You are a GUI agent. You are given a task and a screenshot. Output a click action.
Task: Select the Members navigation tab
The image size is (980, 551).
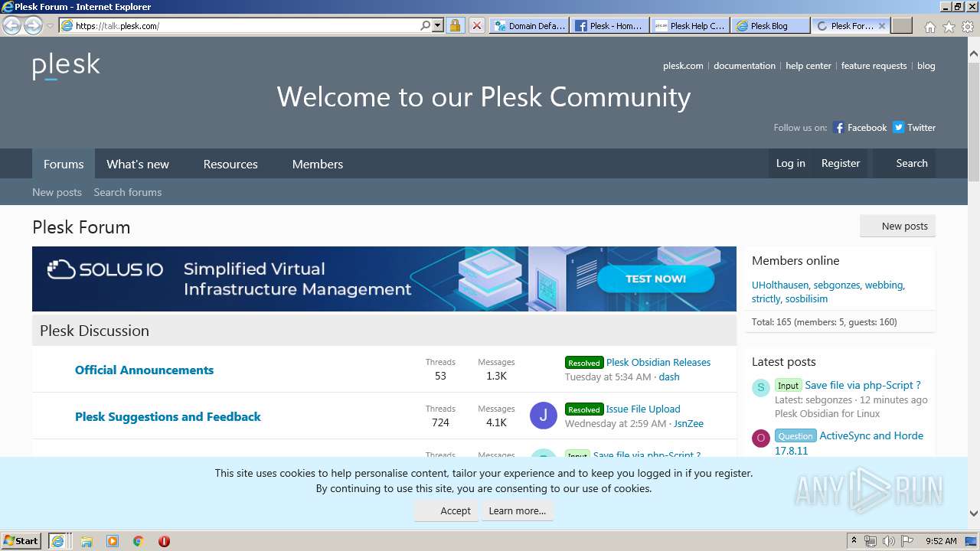coord(318,164)
